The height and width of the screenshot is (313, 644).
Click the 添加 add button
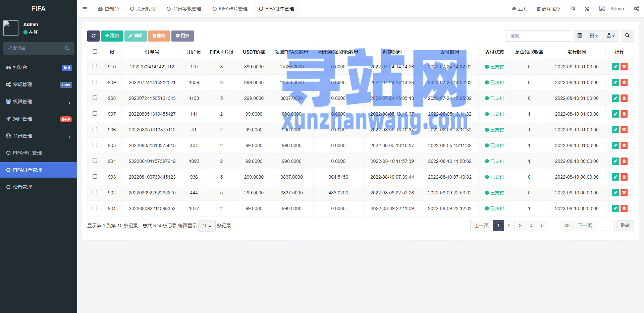coord(112,36)
